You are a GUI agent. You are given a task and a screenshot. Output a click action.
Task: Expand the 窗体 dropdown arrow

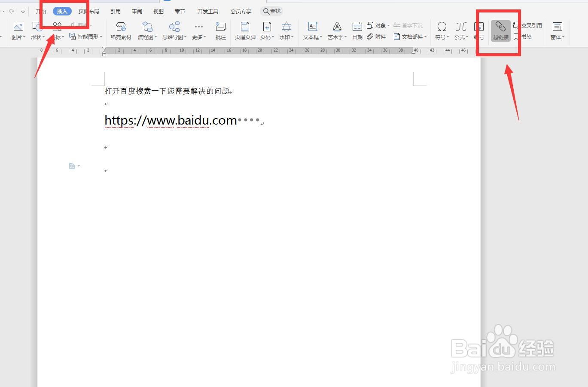tap(564, 37)
